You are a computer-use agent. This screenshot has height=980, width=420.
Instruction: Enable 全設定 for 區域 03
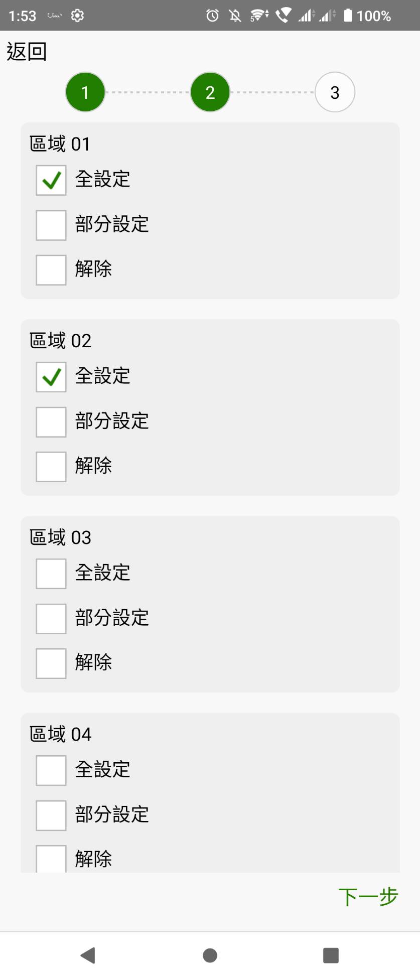(51, 574)
